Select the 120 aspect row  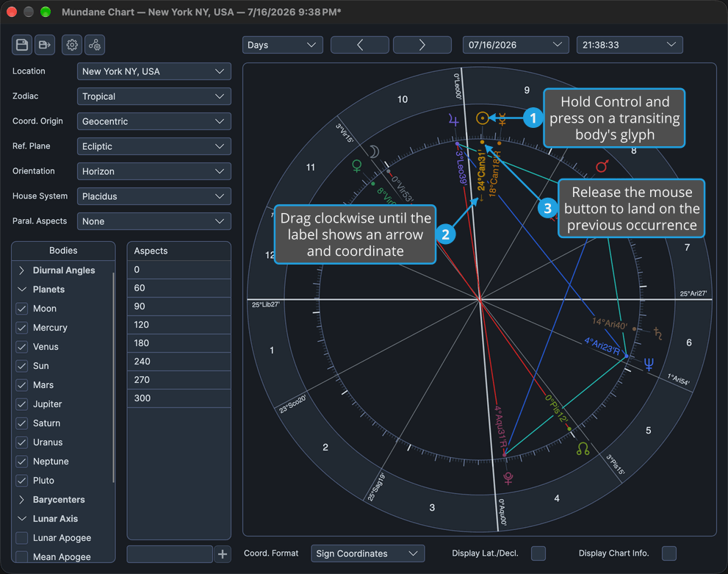(x=179, y=325)
